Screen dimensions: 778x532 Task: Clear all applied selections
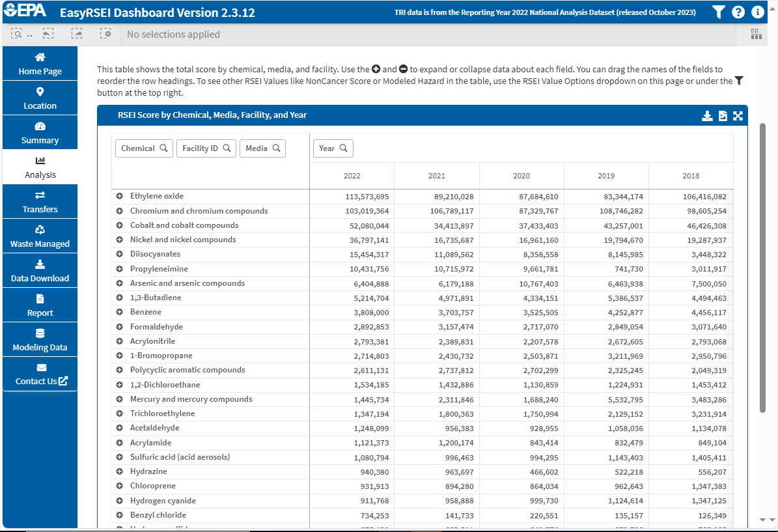(105, 34)
